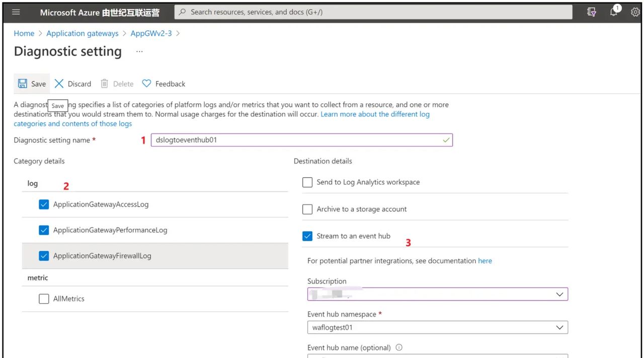Open more options via the ellipsis next to title
This screenshot has width=644, height=358.
coord(139,50)
